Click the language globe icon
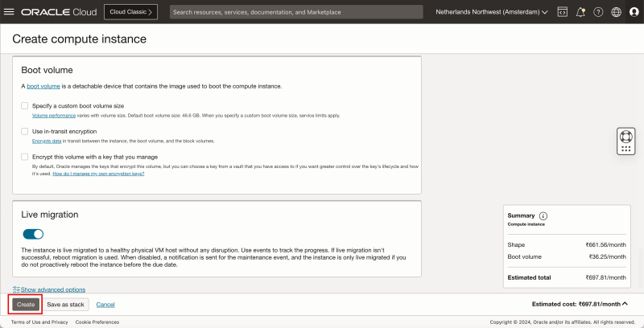644x328 pixels. coord(616,12)
